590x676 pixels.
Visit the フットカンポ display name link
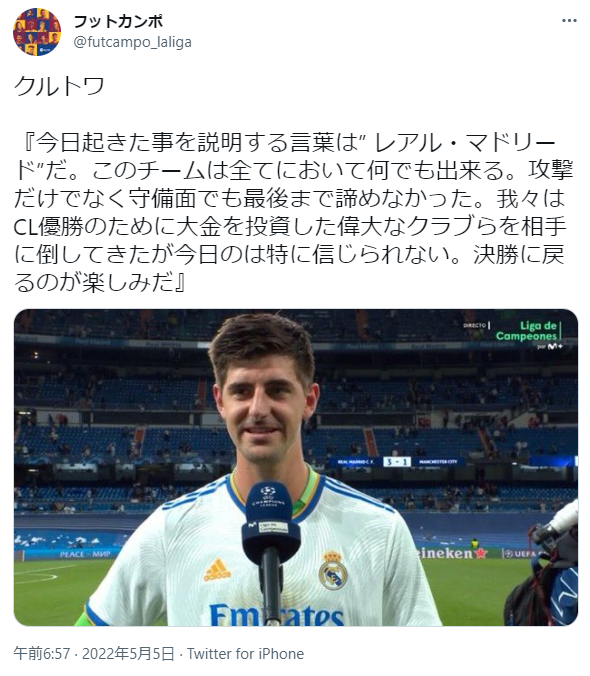[x=119, y=21]
